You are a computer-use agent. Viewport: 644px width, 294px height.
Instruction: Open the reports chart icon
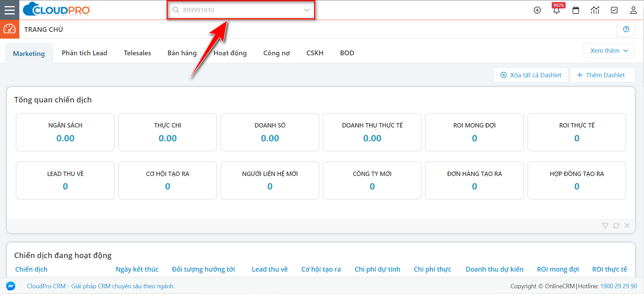click(x=595, y=10)
